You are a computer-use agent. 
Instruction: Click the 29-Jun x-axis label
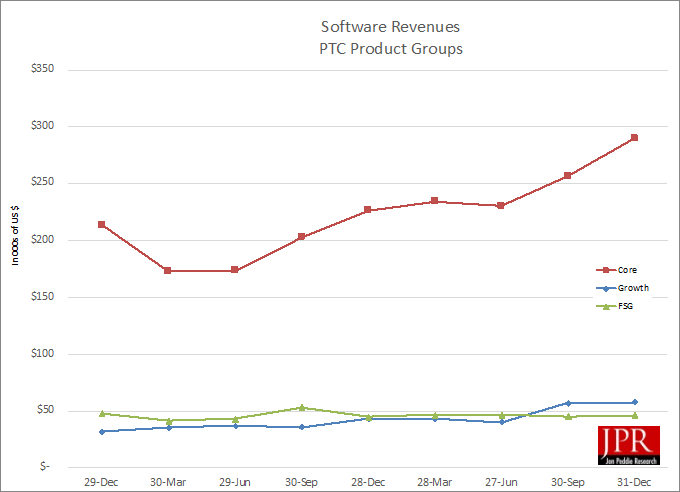[x=235, y=482]
